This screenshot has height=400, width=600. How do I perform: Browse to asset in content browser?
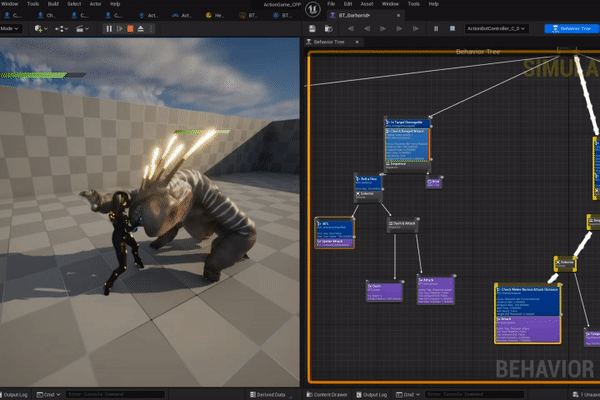[x=328, y=29]
